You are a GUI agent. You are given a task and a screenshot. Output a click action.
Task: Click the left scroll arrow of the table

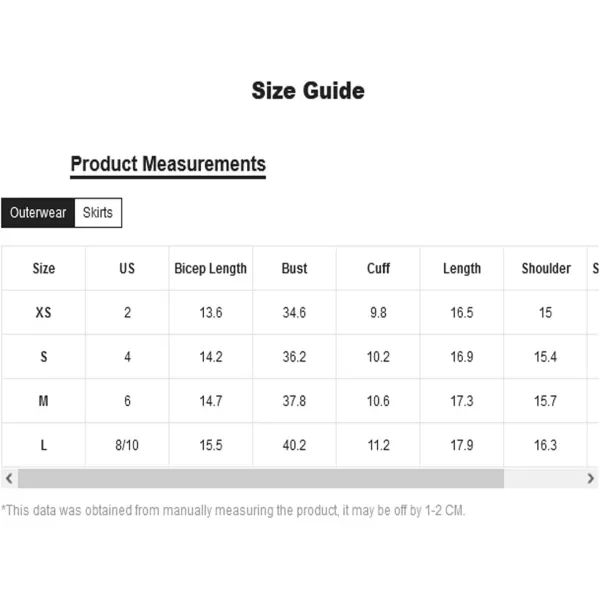[x=8, y=479]
